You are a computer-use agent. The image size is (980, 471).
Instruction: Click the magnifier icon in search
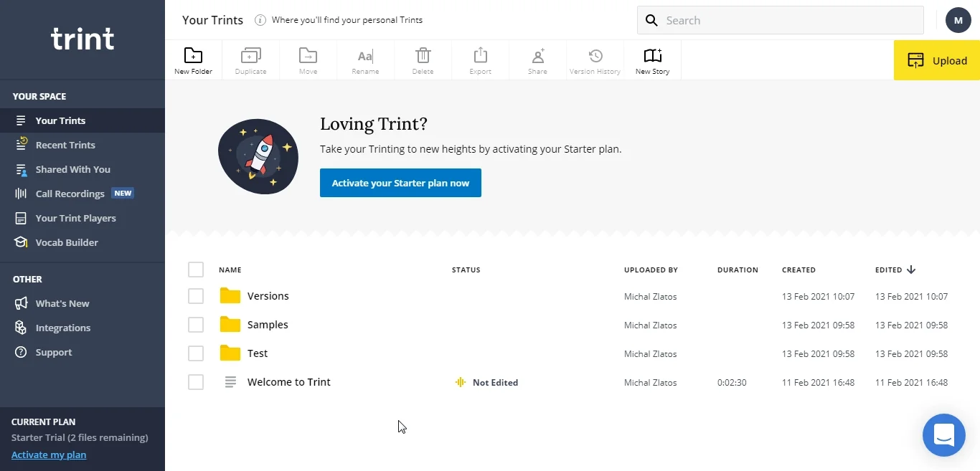pyautogui.click(x=651, y=20)
